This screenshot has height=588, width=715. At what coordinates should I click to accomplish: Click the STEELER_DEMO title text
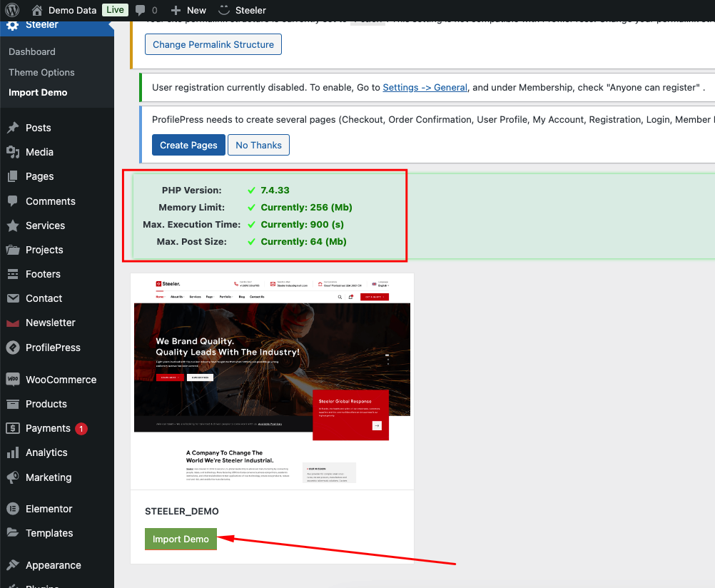181,512
